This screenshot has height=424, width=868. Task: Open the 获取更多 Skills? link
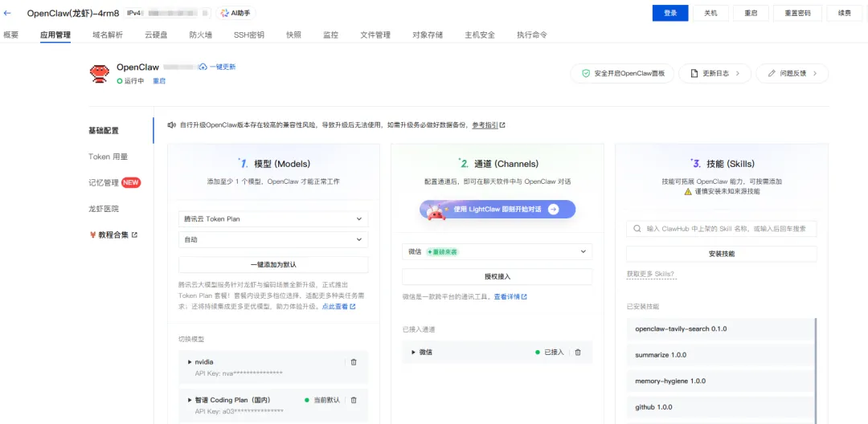coord(650,274)
